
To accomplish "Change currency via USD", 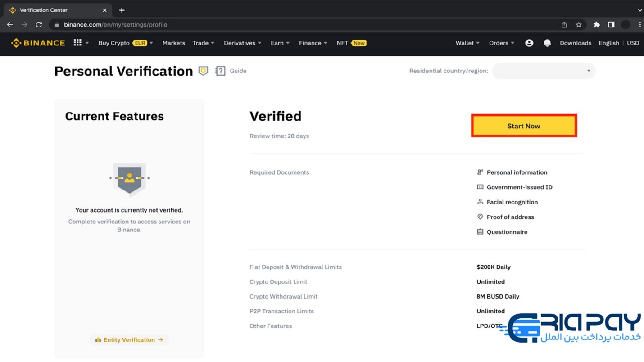I will coord(633,43).
